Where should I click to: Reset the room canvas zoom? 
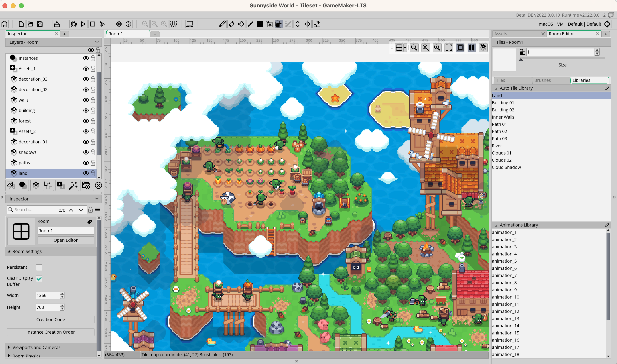pyautogui.click(x=426, y=48)
